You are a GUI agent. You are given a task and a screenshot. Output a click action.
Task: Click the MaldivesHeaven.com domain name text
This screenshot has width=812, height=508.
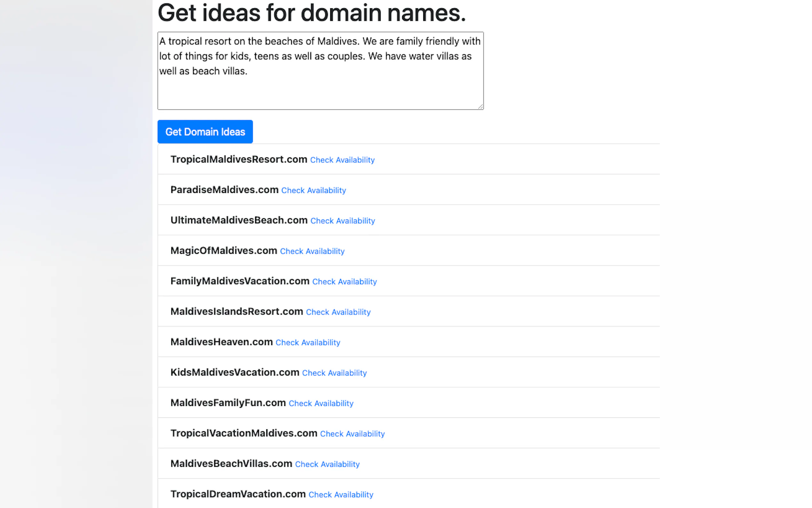pos(221,342)
